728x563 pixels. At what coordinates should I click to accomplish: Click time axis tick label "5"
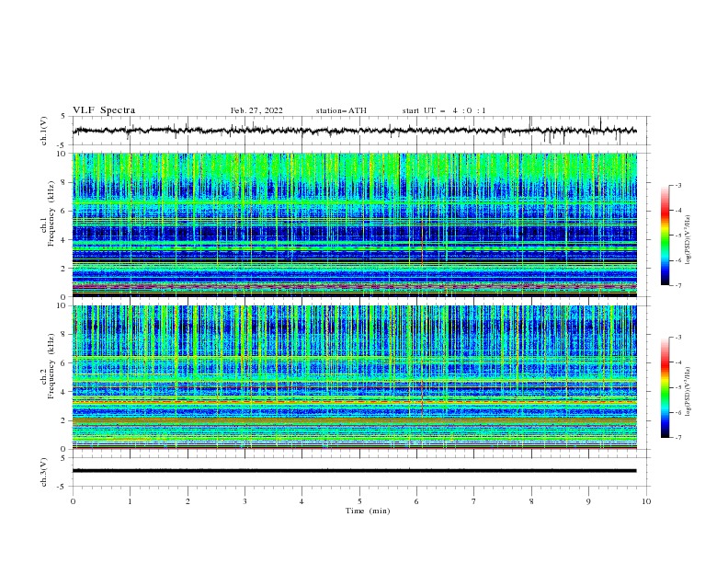(x=359, y=501)
